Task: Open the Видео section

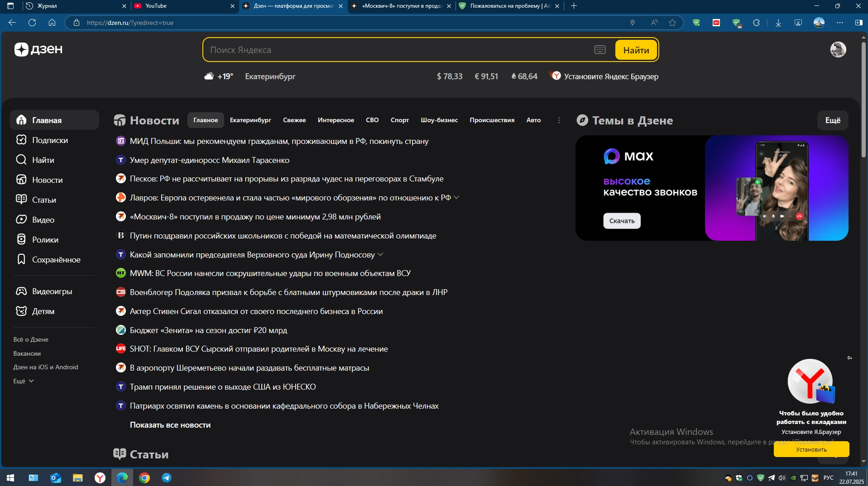Action: click(x=44, y=219)
